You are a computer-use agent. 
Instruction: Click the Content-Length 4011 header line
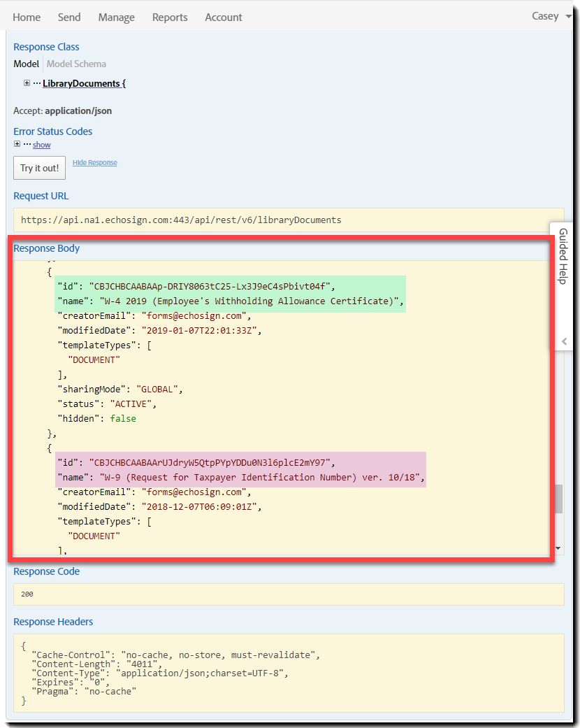tap(96, 664)
